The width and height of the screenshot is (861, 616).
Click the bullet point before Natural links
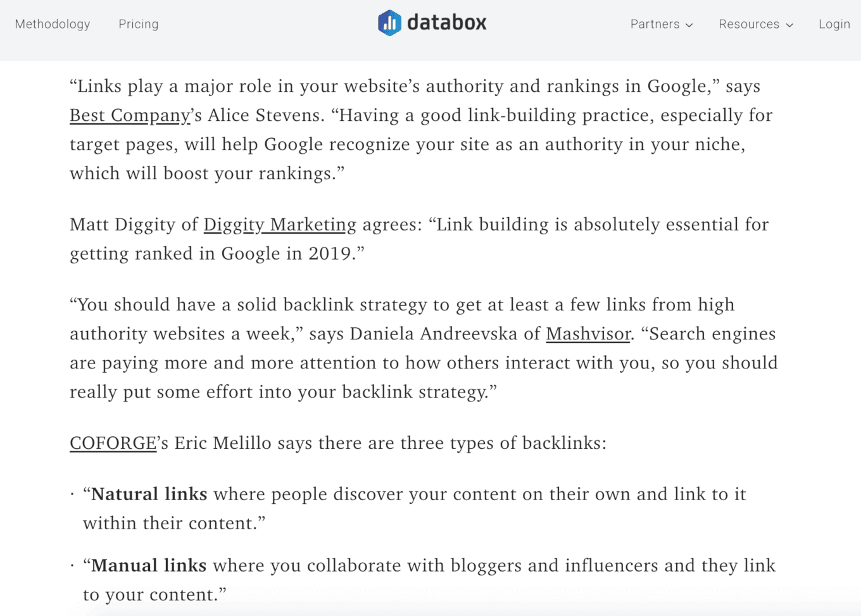pos(72,494)
